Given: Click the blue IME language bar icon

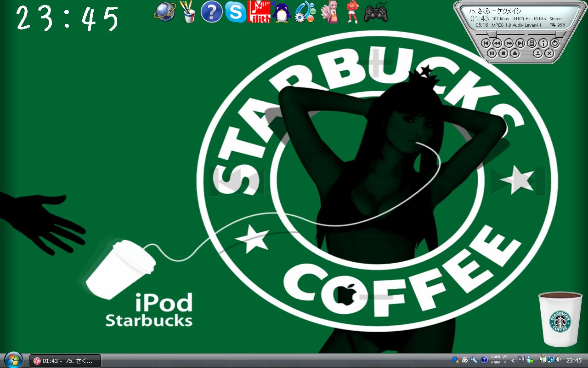Looking at the screenshot, I should tap(455, 360).
